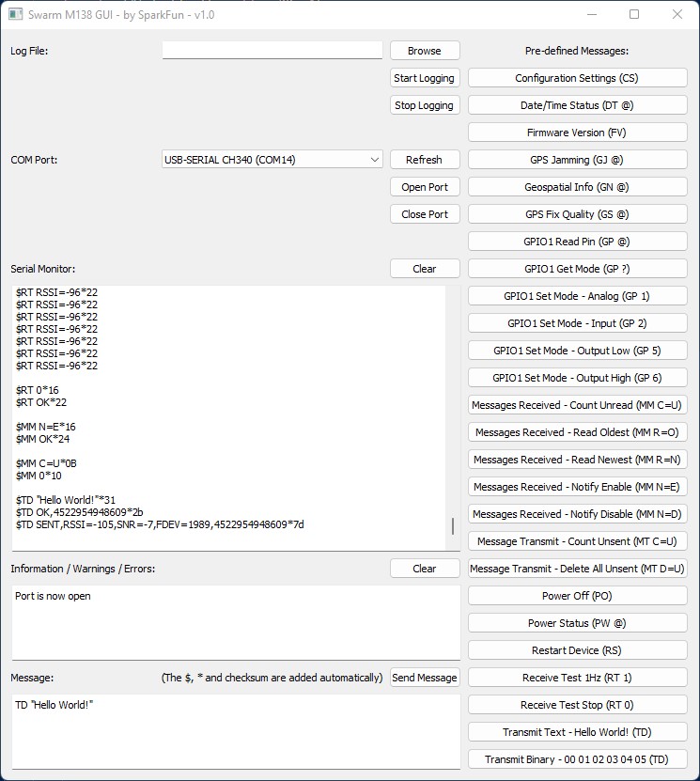Open the COM Port dropdown
Image resolution: width=700 pixels, height=781 pixels.
pyautogui.click(x=272, y=160)
